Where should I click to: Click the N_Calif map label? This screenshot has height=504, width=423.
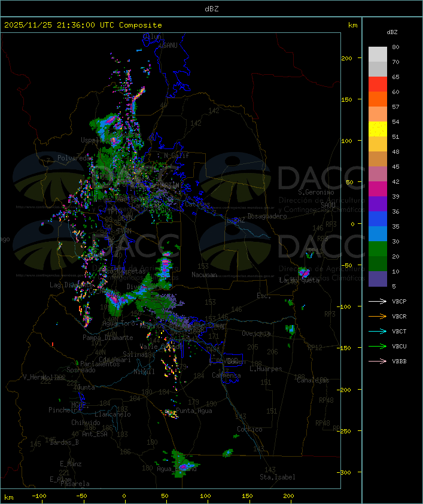(x=176, y=156)
